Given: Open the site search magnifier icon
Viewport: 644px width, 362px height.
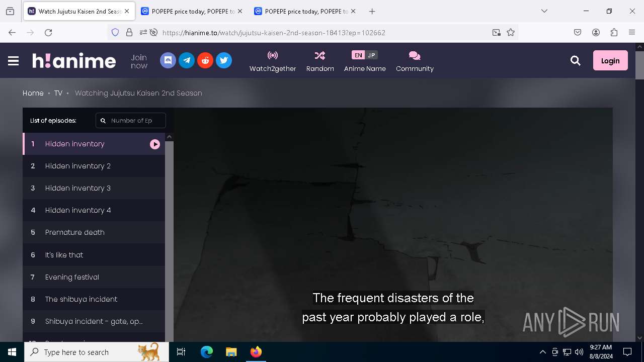Looking at the screenshot, I should click(x=576, y=61).
